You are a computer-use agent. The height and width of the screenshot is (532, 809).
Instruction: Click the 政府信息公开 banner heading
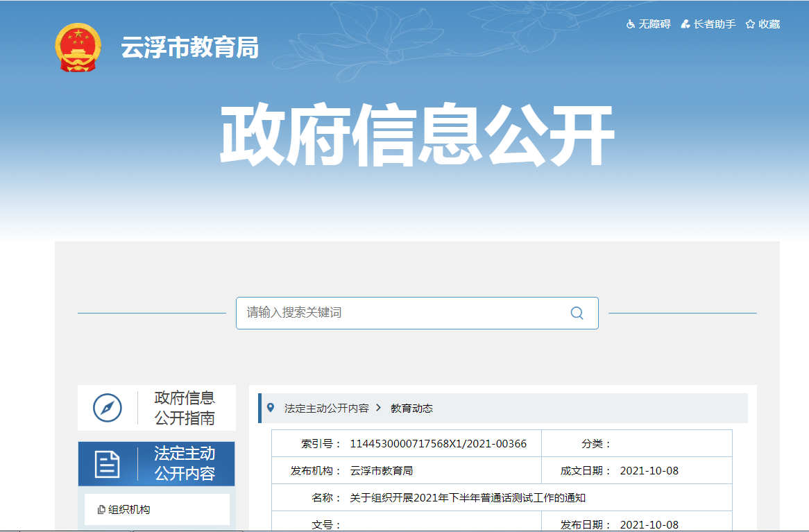click(417, 134)
